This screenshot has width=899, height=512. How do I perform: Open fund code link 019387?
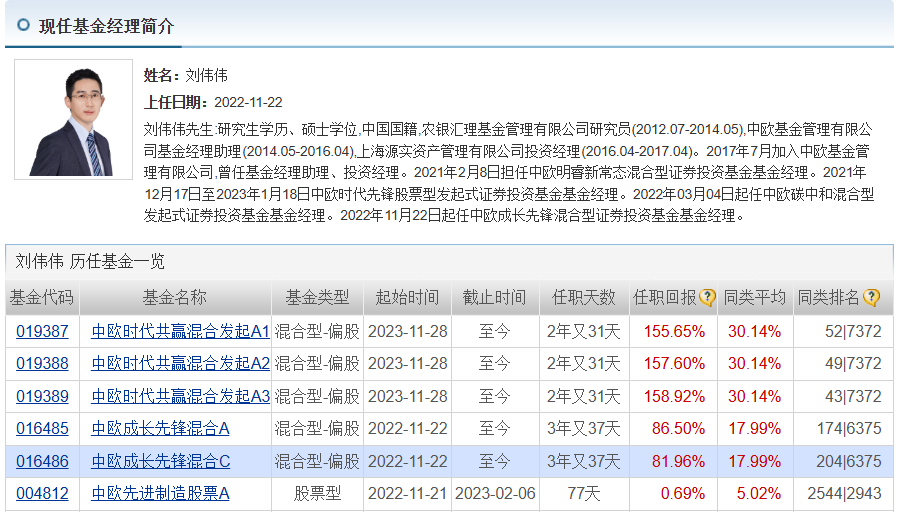tap(42, 331)
